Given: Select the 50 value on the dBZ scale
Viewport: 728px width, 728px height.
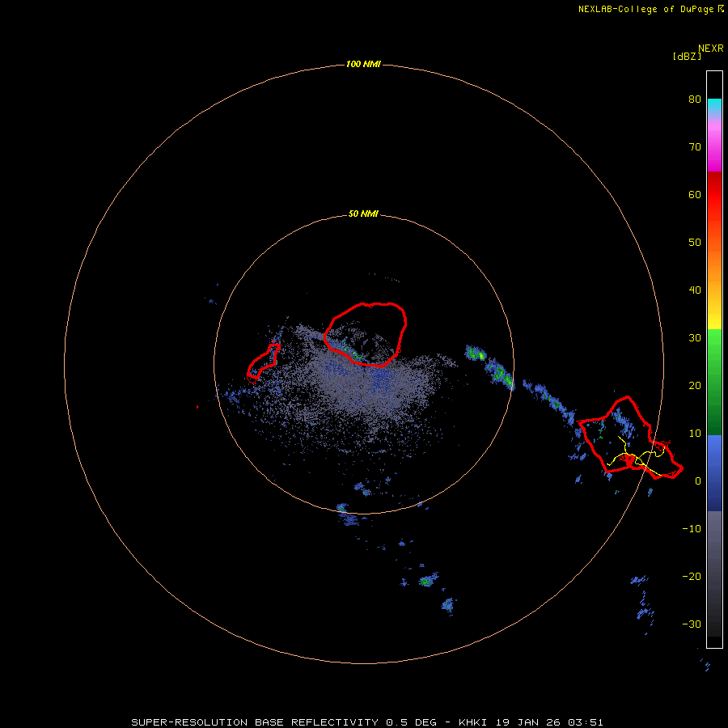Looking at the screenshot, I should click(x=695, y=243).
